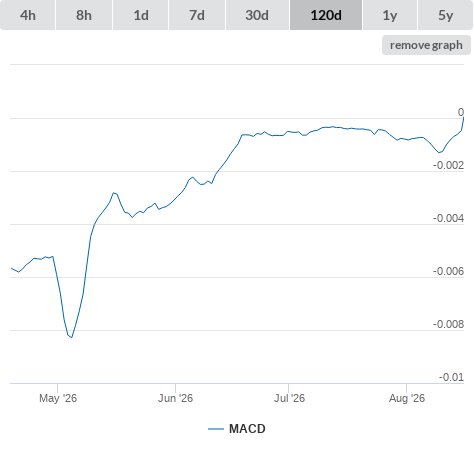Toggle the MACD series legend label
474x455 pixels.
pos(247,429)
